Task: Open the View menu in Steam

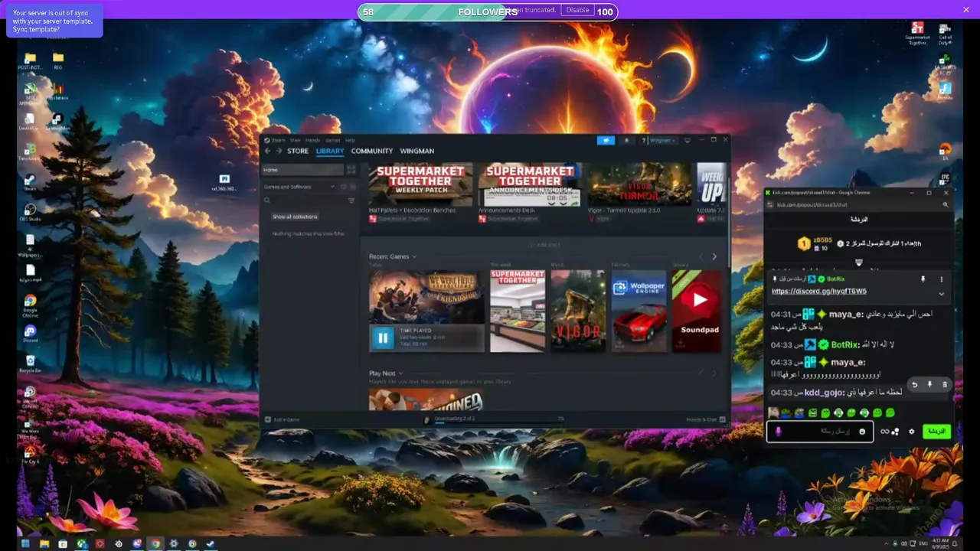Action: (296, 140)
